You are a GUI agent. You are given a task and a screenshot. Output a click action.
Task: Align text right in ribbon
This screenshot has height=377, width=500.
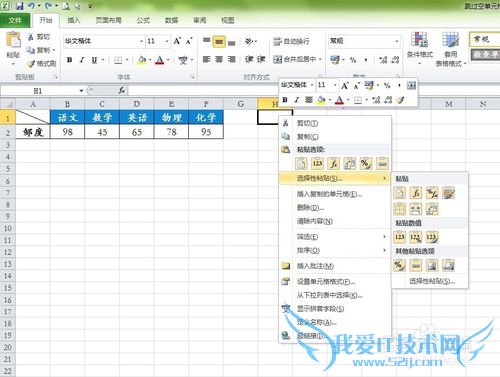(231, 59)
